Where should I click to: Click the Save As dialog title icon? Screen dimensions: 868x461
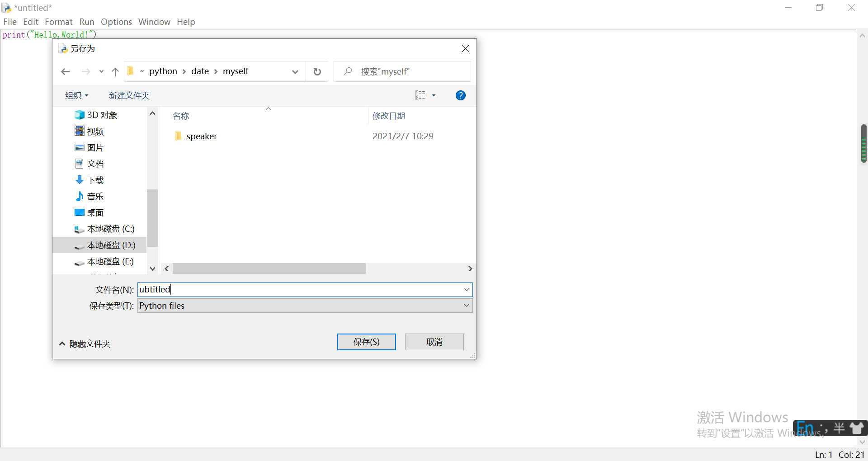(x=62, y=49)
